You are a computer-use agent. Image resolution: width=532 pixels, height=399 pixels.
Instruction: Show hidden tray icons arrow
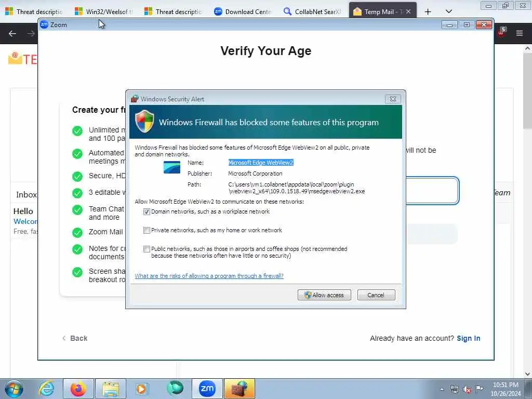point(442,390)
